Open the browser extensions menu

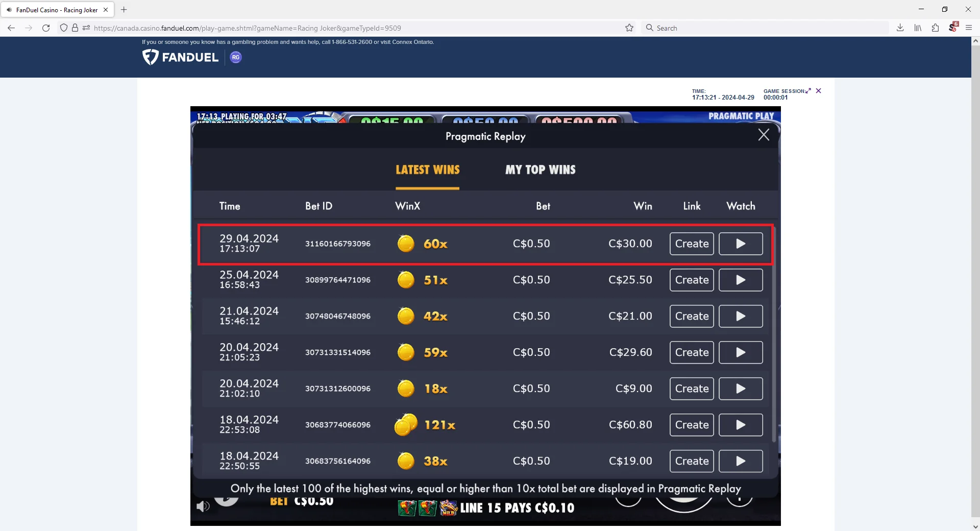click(x=935, y=28)
